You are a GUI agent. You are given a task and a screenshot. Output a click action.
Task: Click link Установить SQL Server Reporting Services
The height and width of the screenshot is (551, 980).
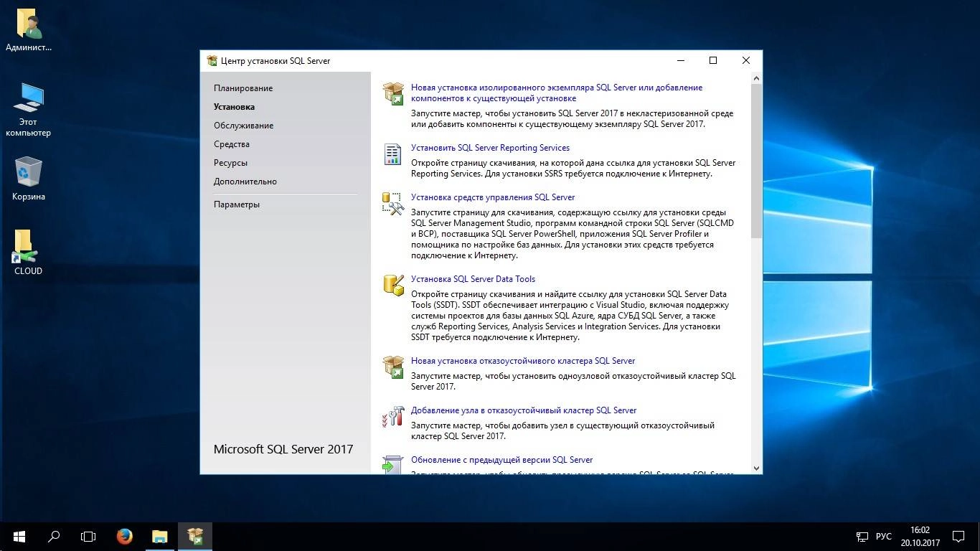490,148
